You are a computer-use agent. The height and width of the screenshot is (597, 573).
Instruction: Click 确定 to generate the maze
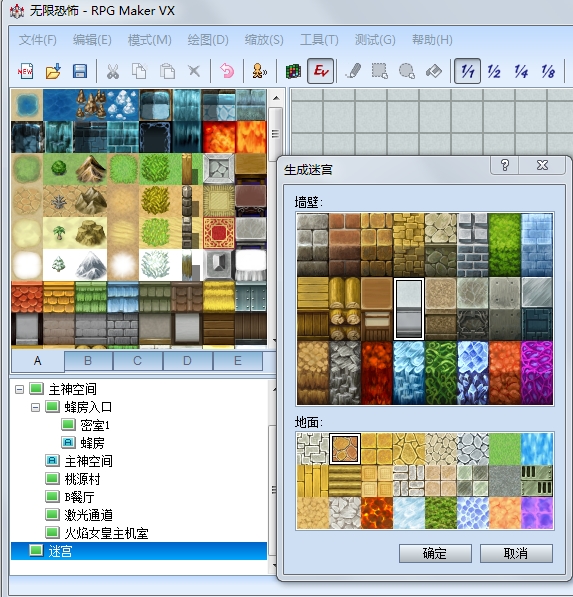(435, 553)
